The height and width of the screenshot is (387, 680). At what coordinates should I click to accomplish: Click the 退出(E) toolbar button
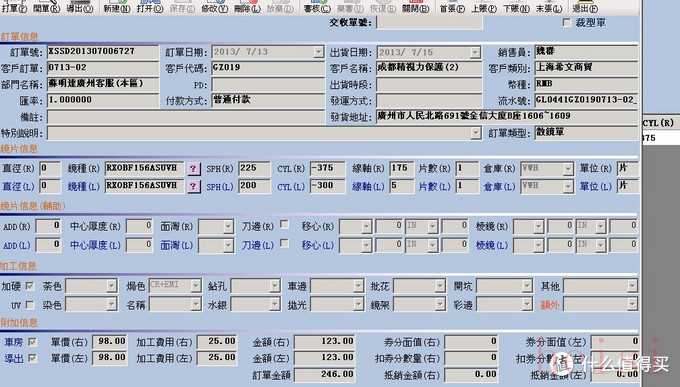pyautogui.click(x=584, y=7)
